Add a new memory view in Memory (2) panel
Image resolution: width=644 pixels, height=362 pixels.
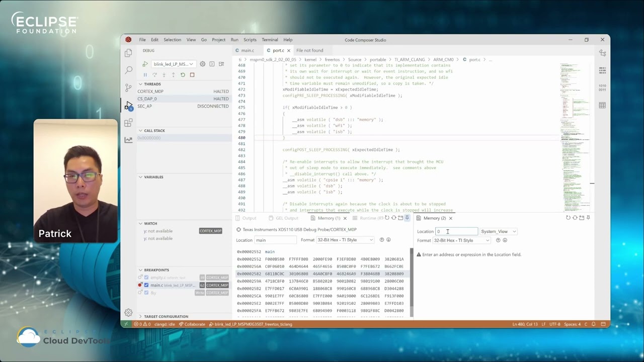(582, 218)
